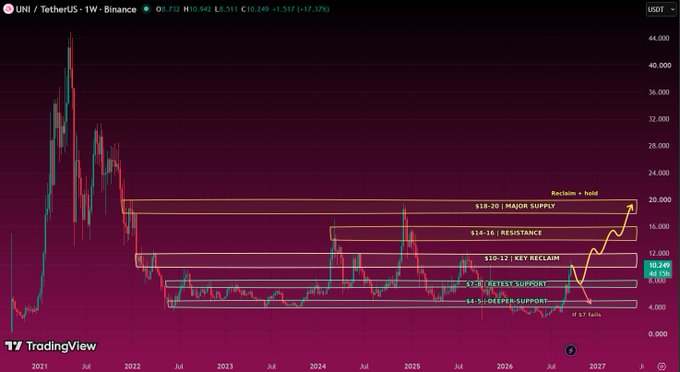
Task: Click the open value O8.732
Action: tap(168, 9)
